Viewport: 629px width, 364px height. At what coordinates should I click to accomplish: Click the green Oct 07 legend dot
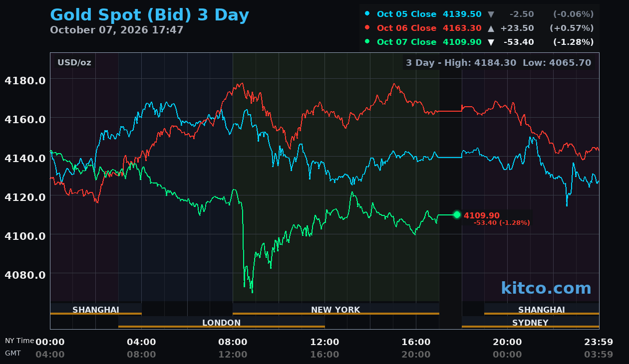pos(367,41)
